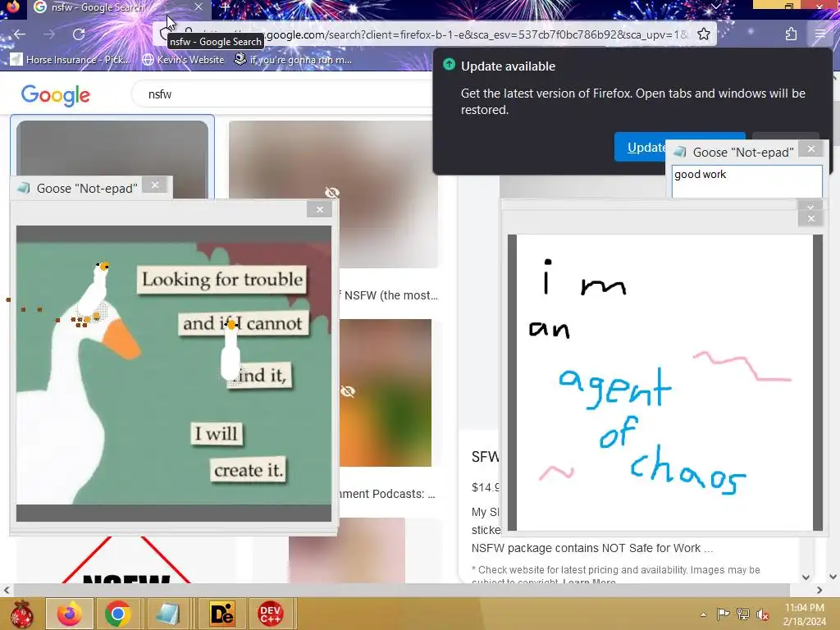Go back using Firefox back arrow
Screen dimensions: 840x630
coord(20,34)
